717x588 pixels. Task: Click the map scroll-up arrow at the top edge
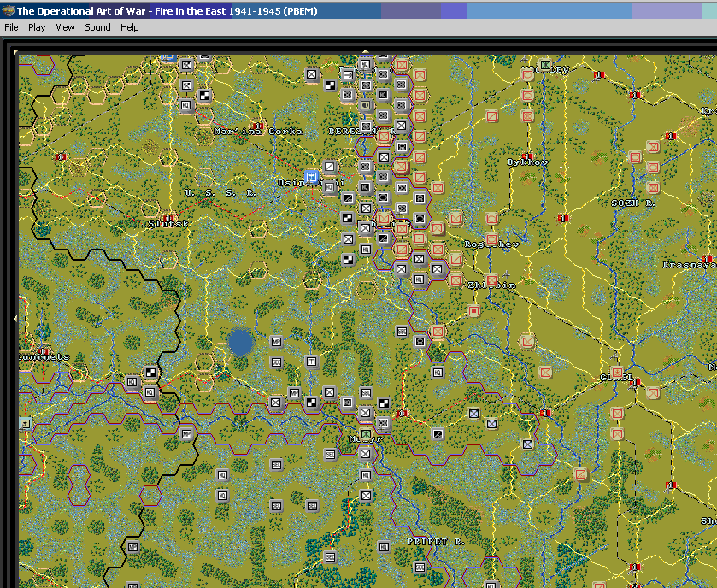tap(365, 51)
